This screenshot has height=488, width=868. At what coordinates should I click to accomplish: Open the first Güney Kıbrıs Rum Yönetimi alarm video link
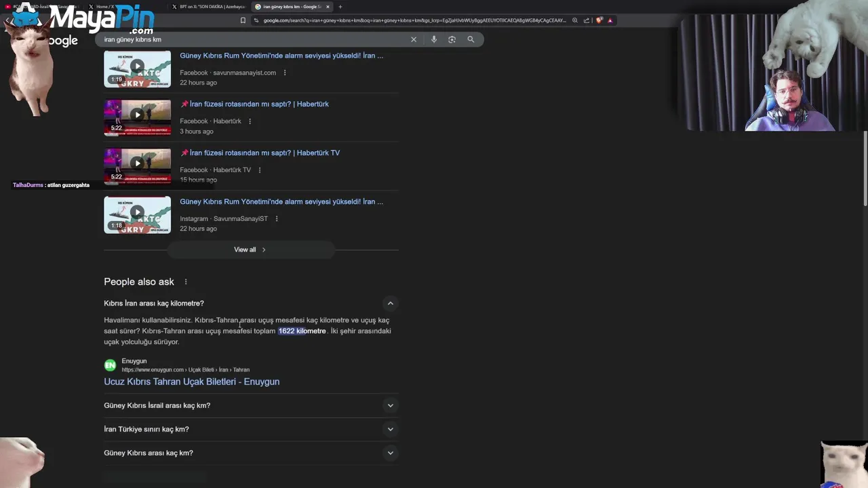(281, 56)
